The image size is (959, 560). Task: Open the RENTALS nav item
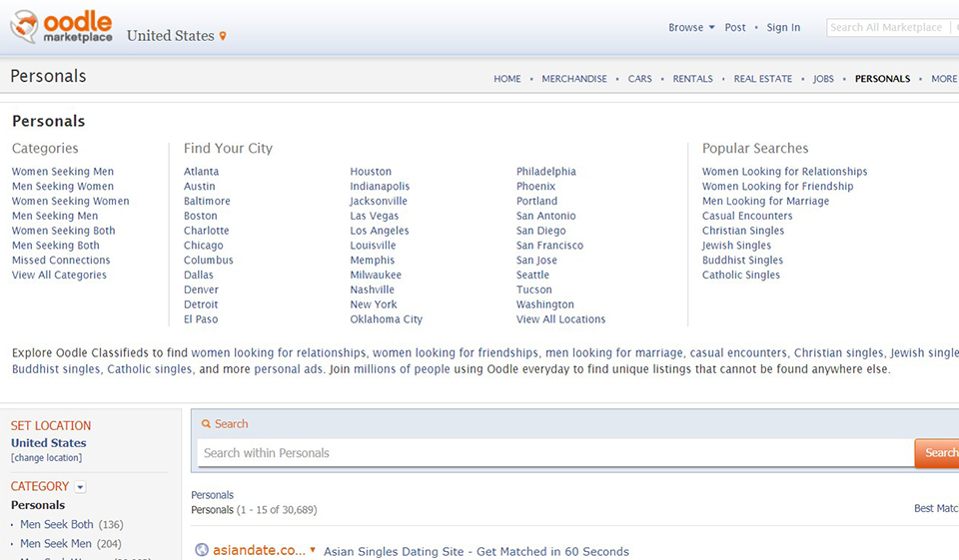pyautogui.click(x=692, y=79)
